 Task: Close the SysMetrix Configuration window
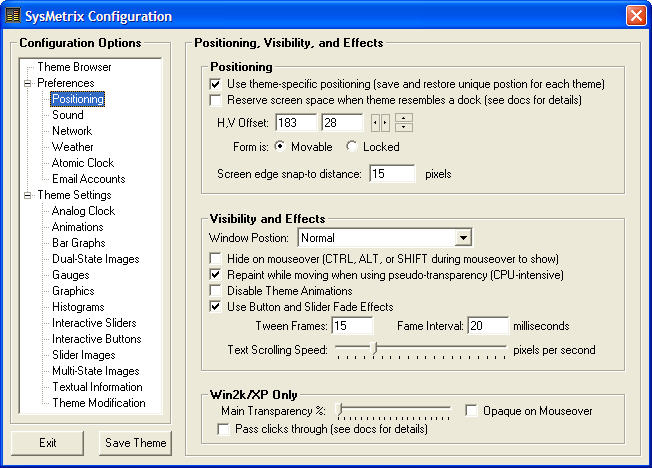pyautogui.click(x=636, y=16)
